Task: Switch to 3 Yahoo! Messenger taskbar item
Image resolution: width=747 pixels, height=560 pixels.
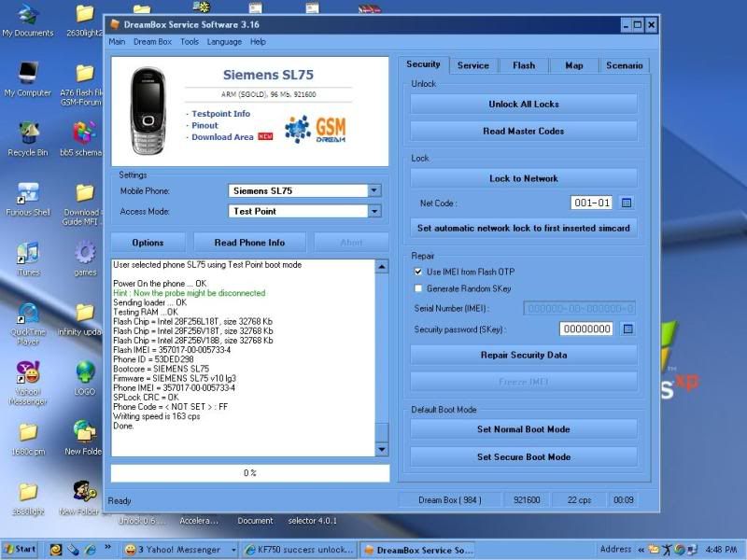Action: (x=178, y=550)
